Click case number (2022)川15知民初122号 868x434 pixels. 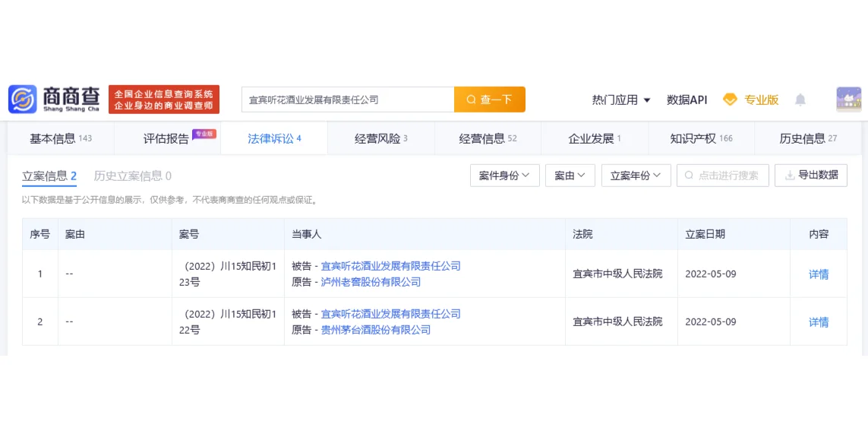coord(228,322)
